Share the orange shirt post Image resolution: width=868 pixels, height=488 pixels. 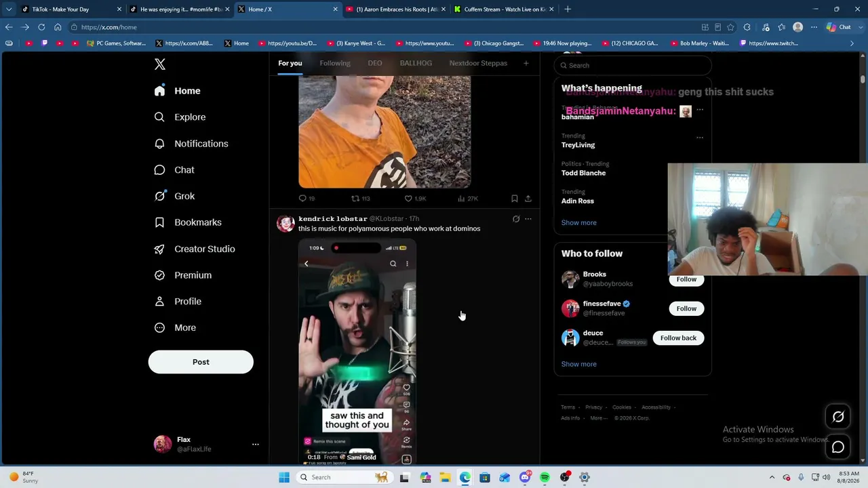(528, 199)
